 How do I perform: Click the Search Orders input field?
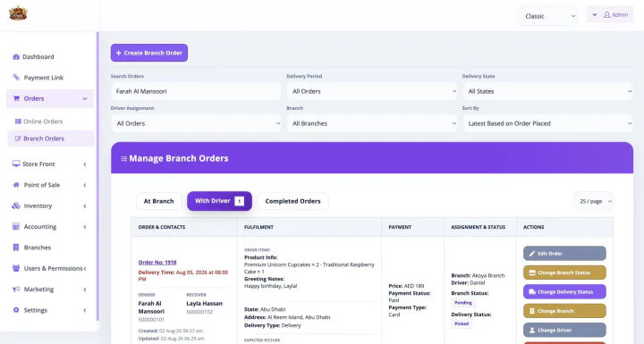[x=196, y=91]
